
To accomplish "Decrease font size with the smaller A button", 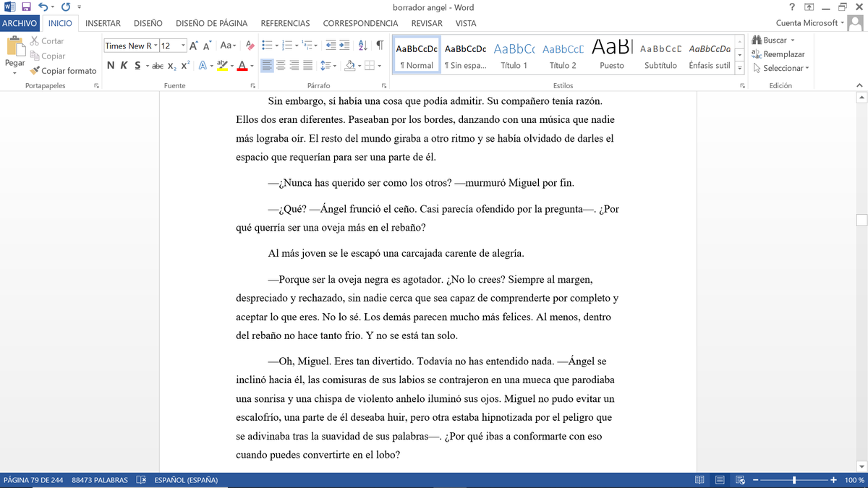I will [208, 46].
